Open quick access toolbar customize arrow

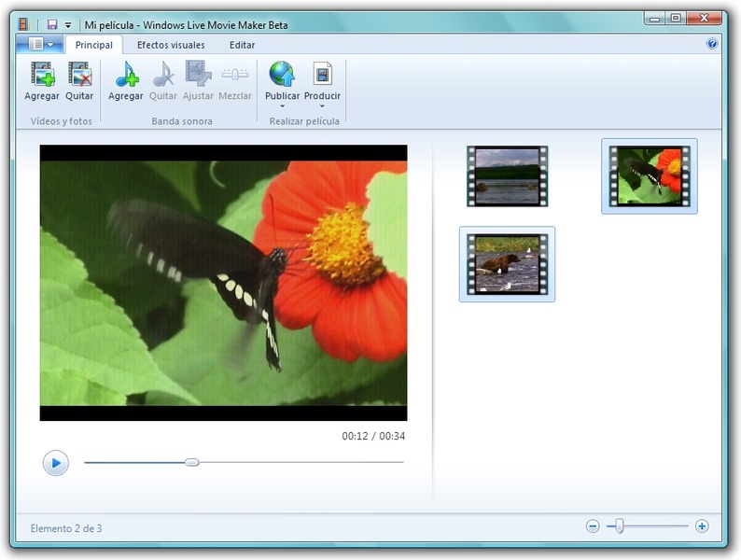[68, 25]
